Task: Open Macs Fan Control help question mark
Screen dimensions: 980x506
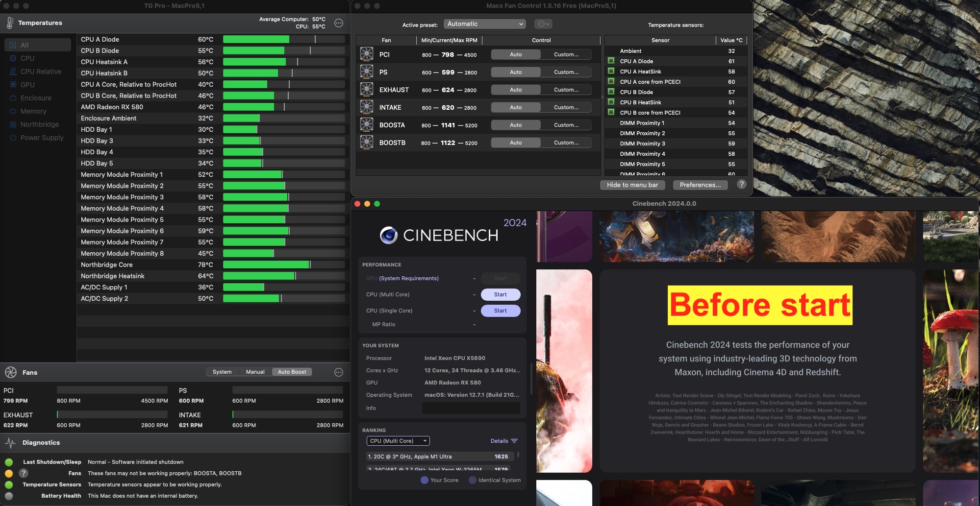Action: [742, 185]
